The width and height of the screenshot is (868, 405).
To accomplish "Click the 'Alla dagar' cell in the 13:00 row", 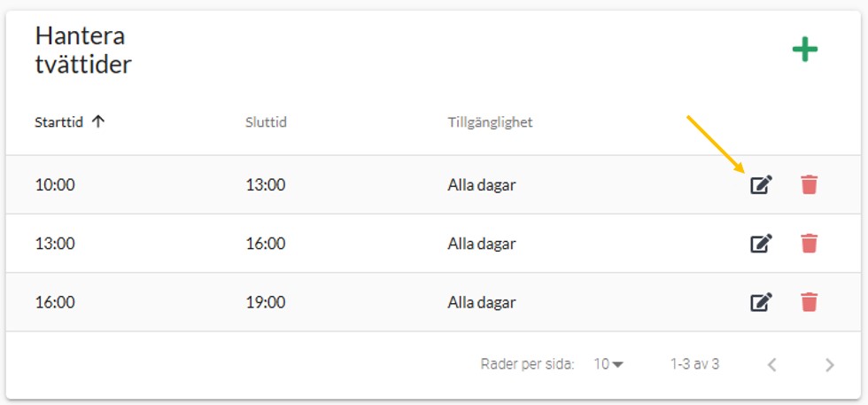I will click(x=481, y=244).
